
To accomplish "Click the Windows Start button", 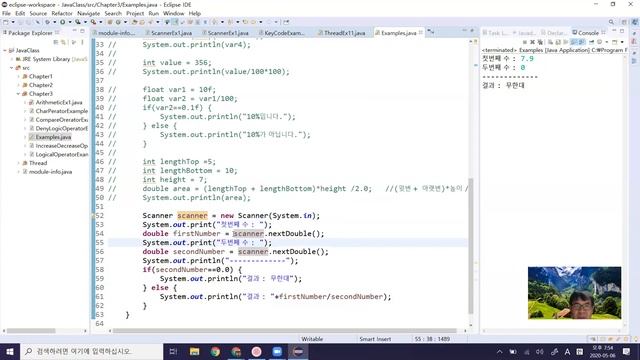I will tap(10, 351).
